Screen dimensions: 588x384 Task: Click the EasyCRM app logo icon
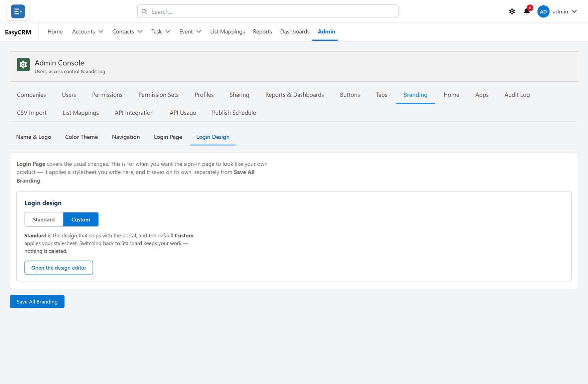18,11
